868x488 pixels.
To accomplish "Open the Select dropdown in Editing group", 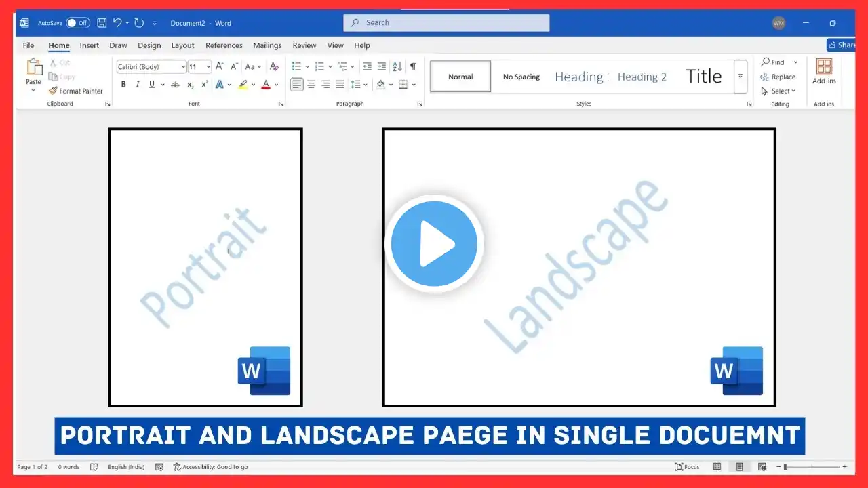I will point(778,91).
